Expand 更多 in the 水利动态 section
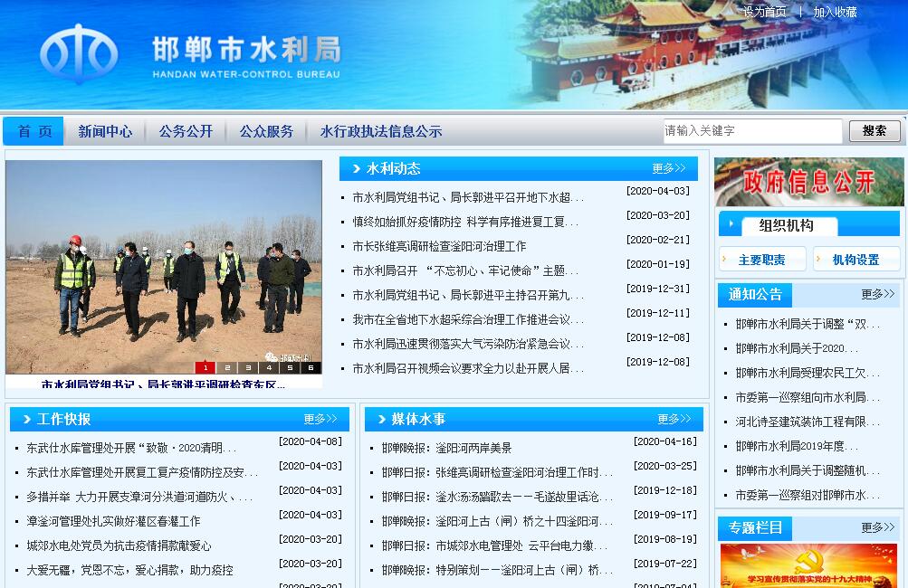 click(x=668, y=168)
